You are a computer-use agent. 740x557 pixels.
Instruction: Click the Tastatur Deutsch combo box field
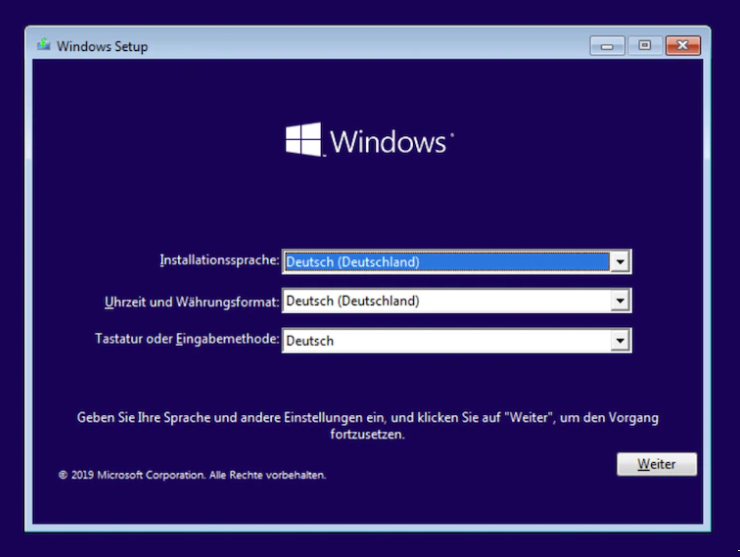point(456,340)
